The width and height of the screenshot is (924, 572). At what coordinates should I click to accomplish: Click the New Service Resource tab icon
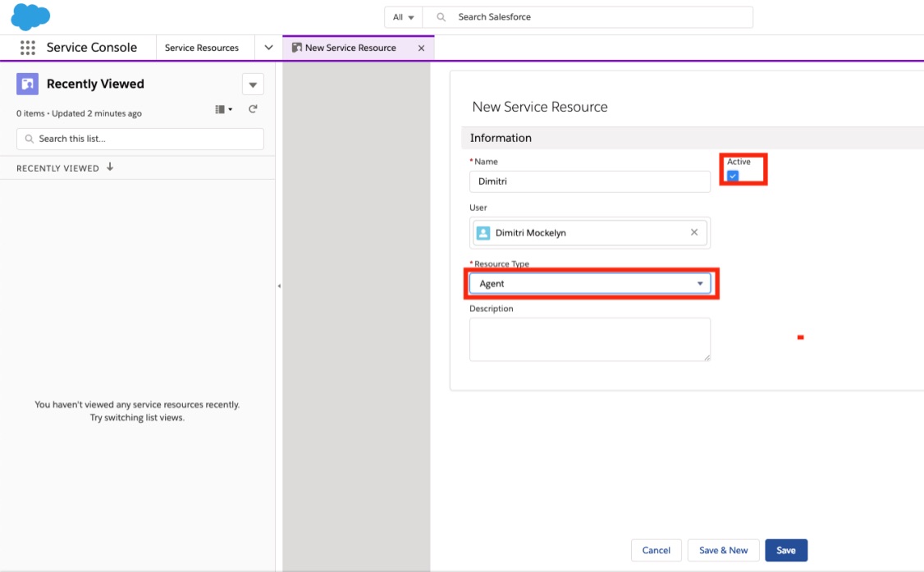coord(297,48)
